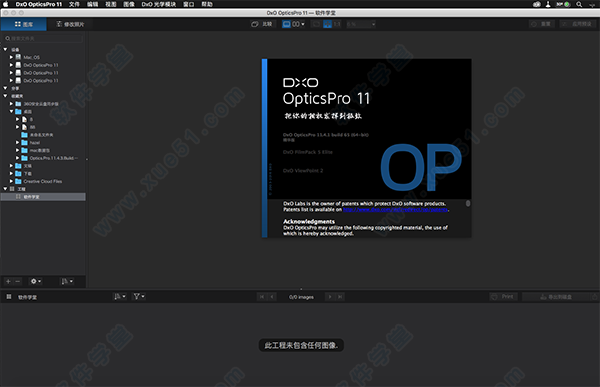Expand the 文稿 documents folder
The width and height of the screenshot is (600, 387).
(x=11, y=166)
